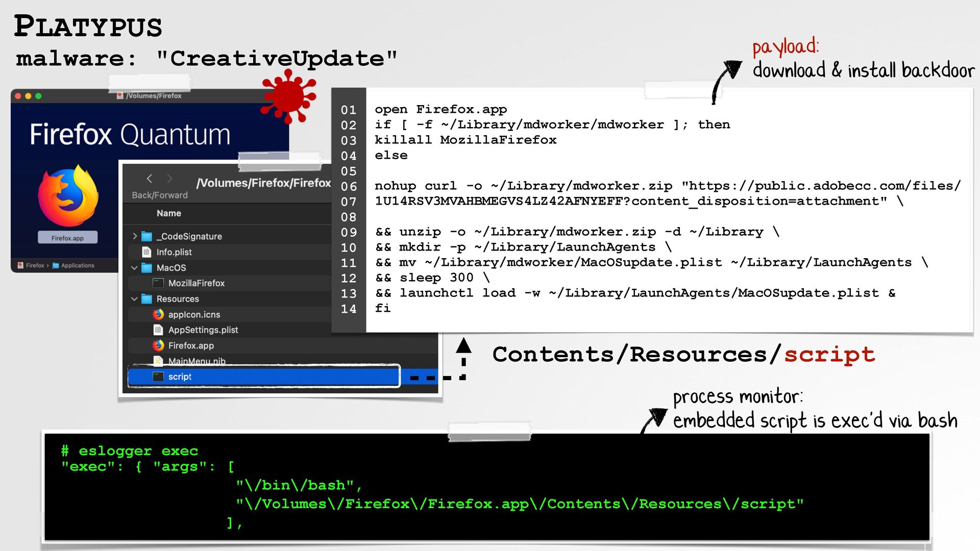This screenshot has height=551, width=980.
Task: Select the _CodeSignature folder icon
Action: click(147, 236)
